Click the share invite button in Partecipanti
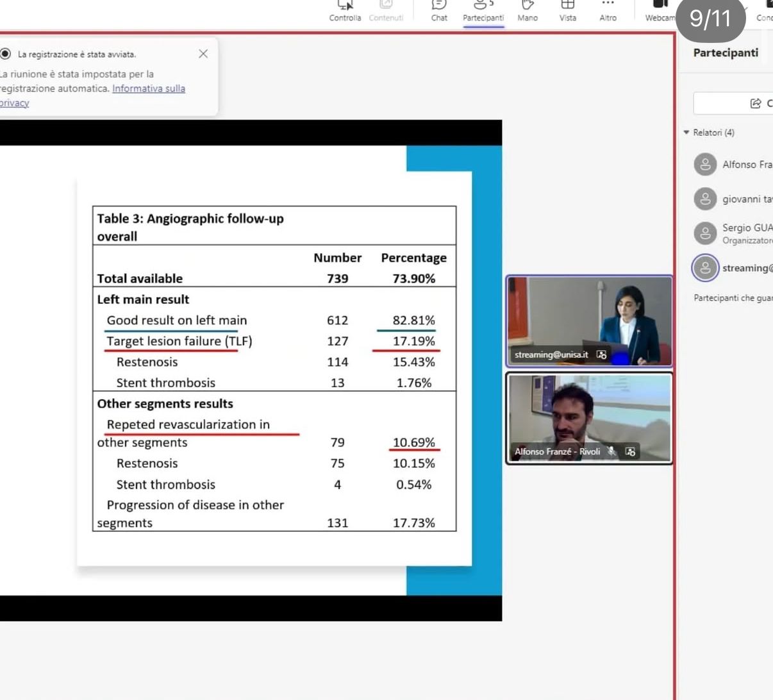Viewport: 773px width, 700px height. [x=756, y=103]
